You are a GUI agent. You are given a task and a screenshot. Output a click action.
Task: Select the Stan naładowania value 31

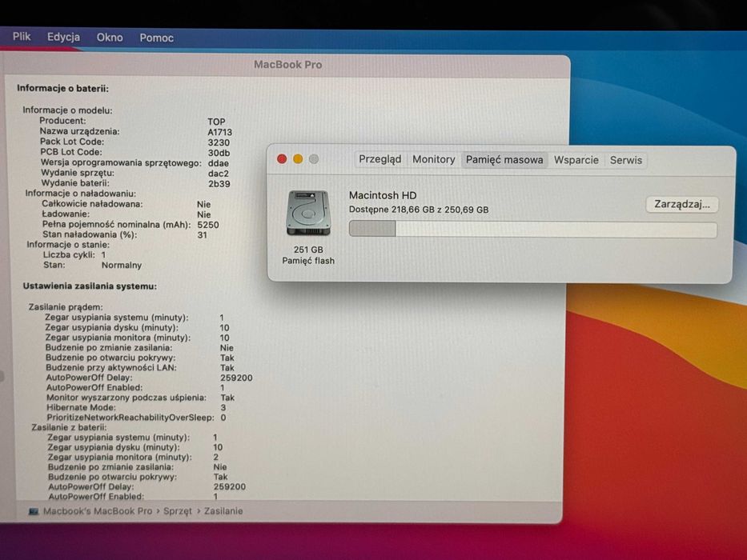click(x=202, y=234)
